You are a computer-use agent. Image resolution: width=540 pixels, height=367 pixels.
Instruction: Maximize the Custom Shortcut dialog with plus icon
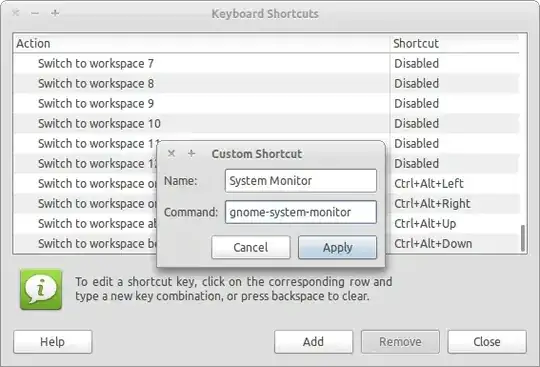tap(191, 154)
